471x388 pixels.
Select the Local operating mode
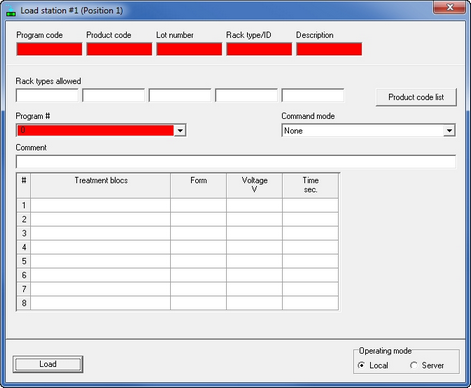[x=361, y=365]
